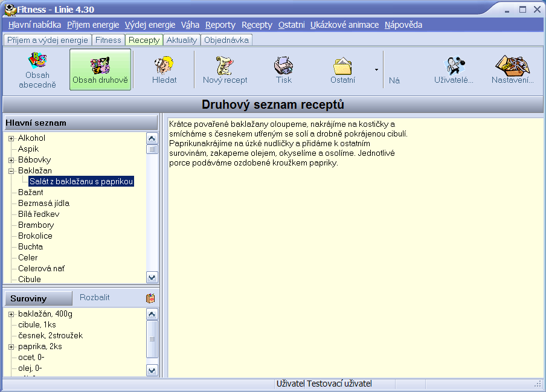Click the Uživatel Testovací uživatel status entry
The image size is (546, 392).
point(324,384)
